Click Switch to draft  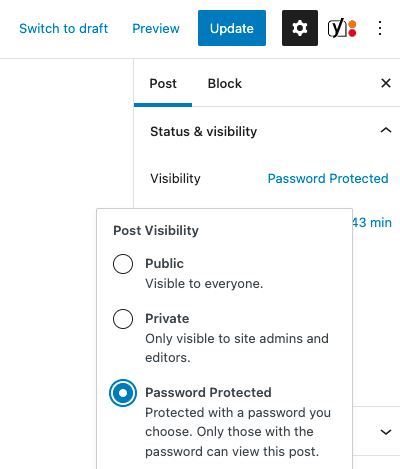(64, 29)
